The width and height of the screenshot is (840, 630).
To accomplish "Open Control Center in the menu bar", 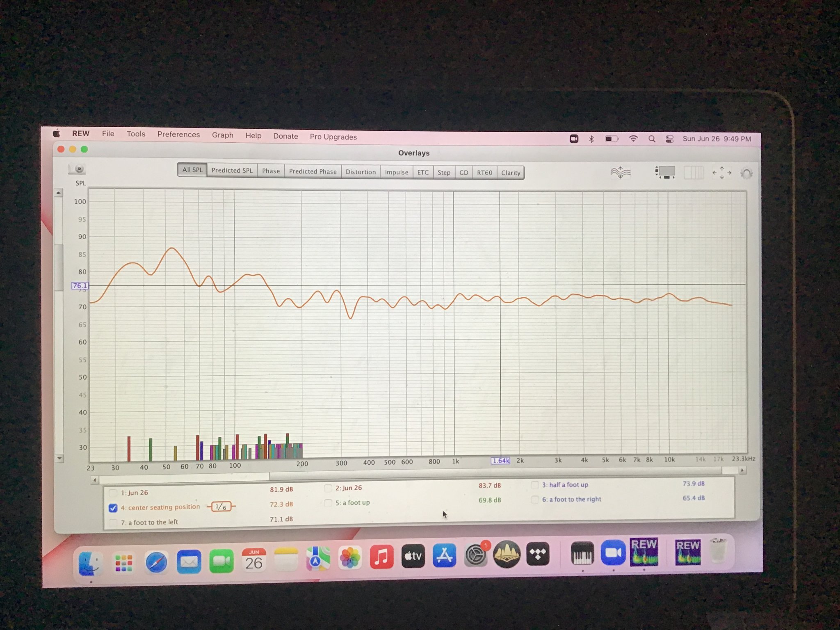I will (x=670, y=139).
